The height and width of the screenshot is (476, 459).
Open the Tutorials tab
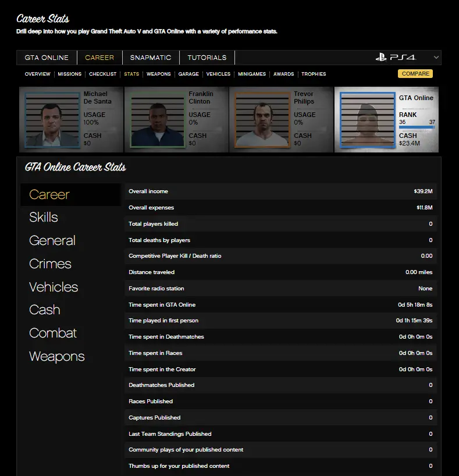point(207,58)
